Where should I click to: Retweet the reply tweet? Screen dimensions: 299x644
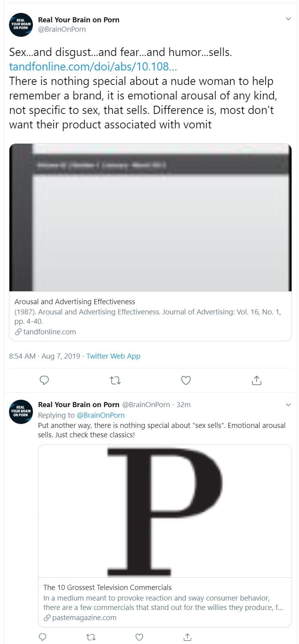(x=91, y=637)
